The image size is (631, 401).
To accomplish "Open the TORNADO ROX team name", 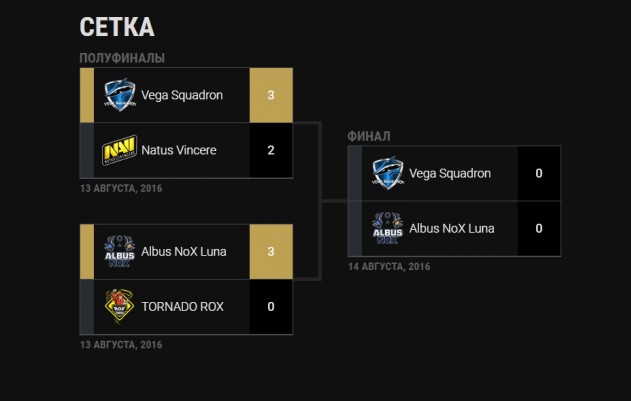I will point(183,307).
